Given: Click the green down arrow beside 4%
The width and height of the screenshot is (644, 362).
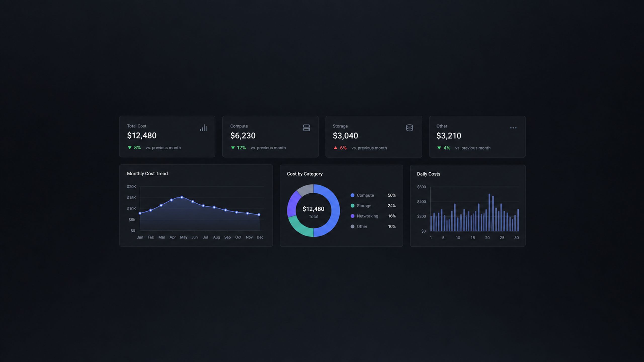Looking at the screenshot, I should click(439, 148).
